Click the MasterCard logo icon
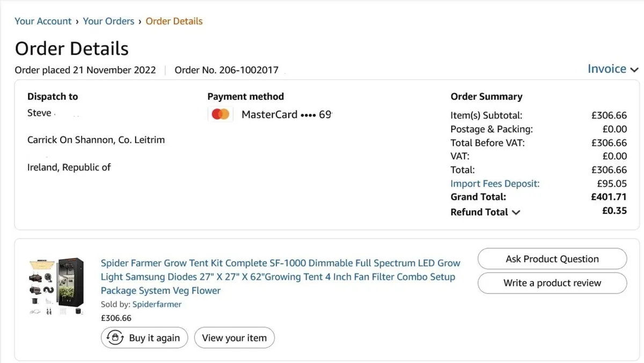This screenshot has height=363, width=644. pyautogui.click(x=220, y=114)
